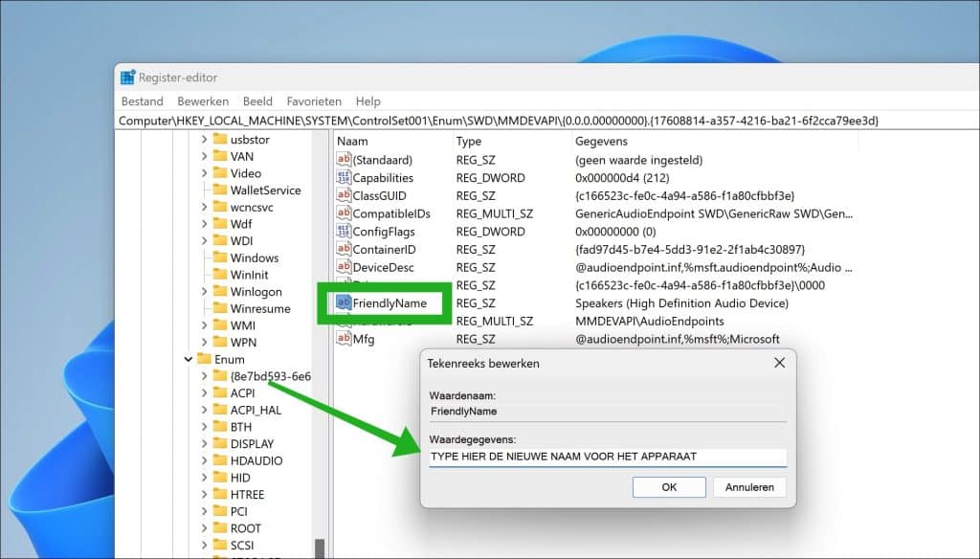980x559 pixels.
Task: Click the Enum folder icon
Action: click(x=204, y=358)
